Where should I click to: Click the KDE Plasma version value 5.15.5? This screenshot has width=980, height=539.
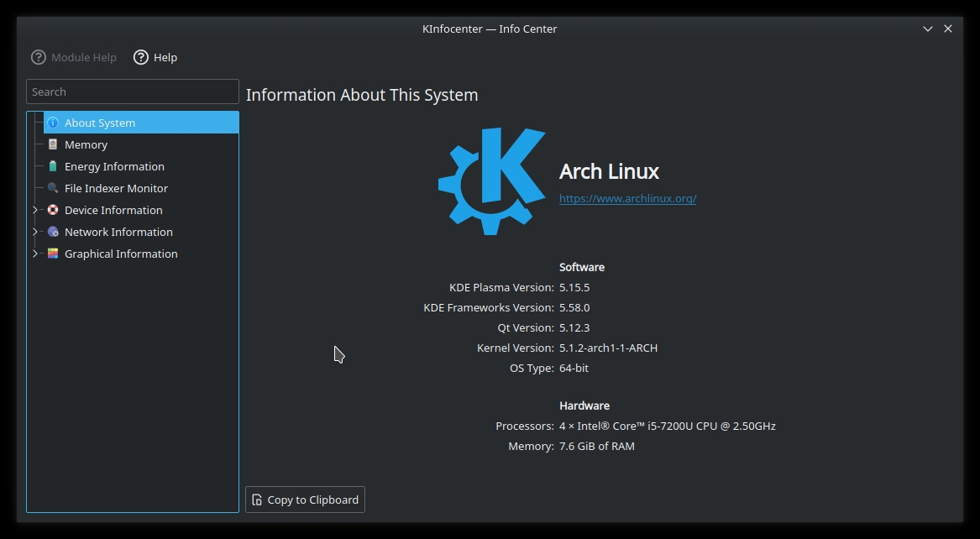coord(574,287)
